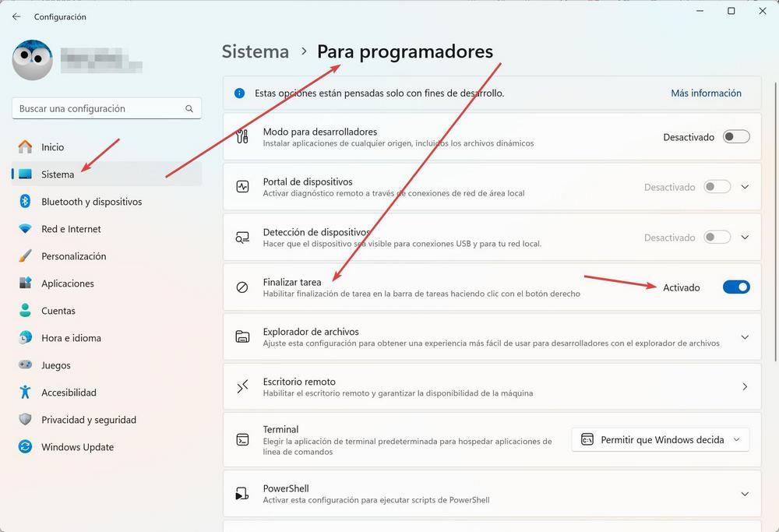Open the Cuentas settings page
779x532 pixels.
[107, 311]
